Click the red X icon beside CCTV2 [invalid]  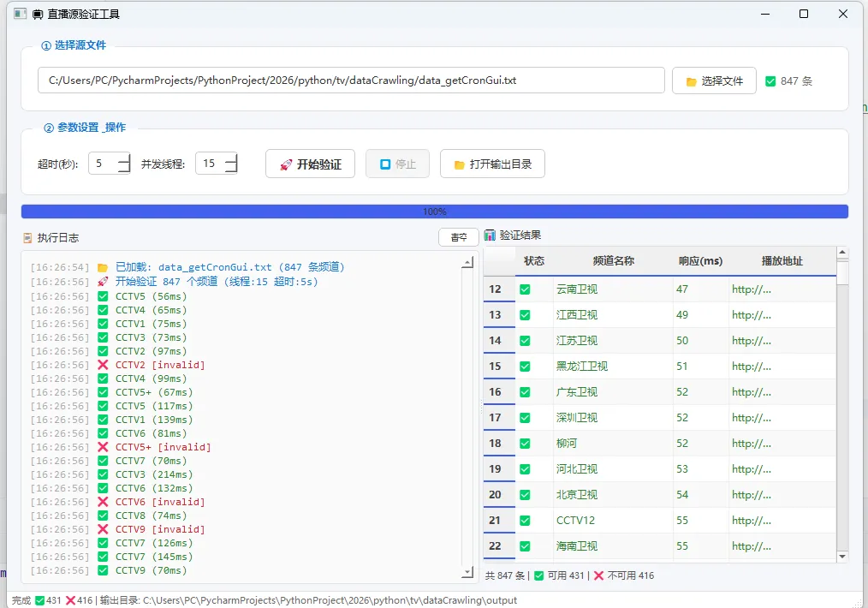pos(103,365)
